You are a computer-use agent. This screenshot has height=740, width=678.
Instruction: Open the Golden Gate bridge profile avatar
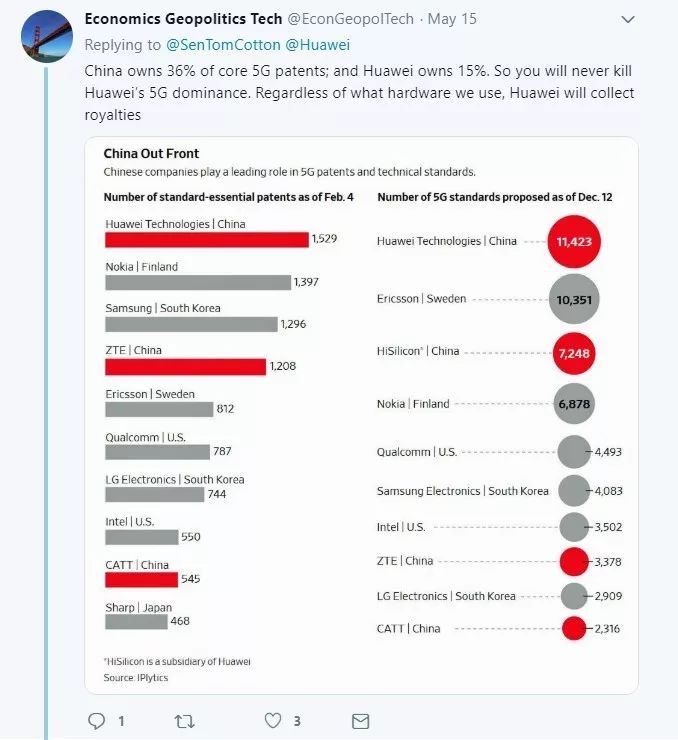tap(46, 34)
